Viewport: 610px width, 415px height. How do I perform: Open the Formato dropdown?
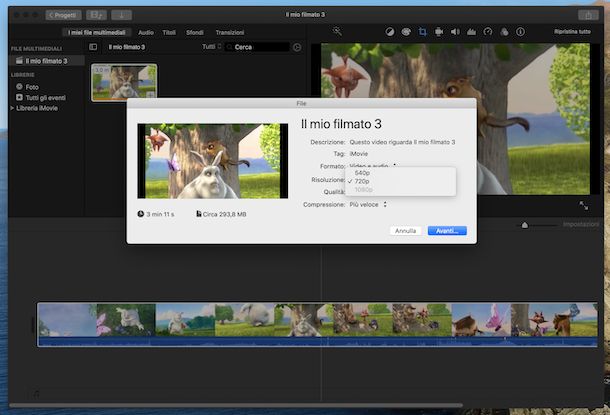coord(373,166)
